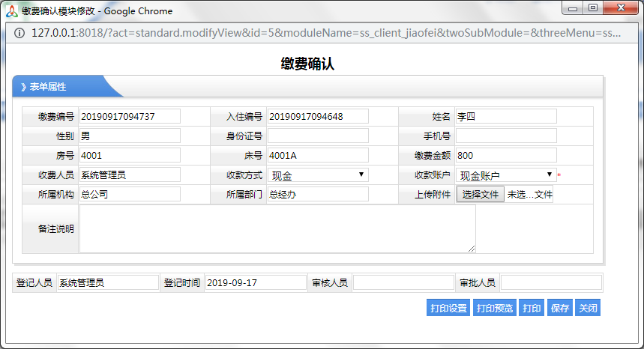Click the Chrome app icon in title bar
644x349 pixels.
tap(11, 10)
